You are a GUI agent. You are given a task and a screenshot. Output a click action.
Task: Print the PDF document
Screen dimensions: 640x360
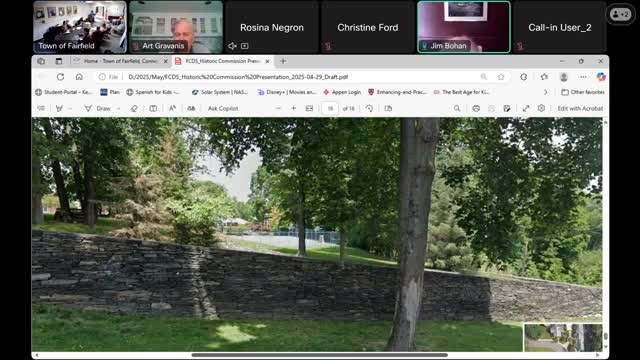476,108
